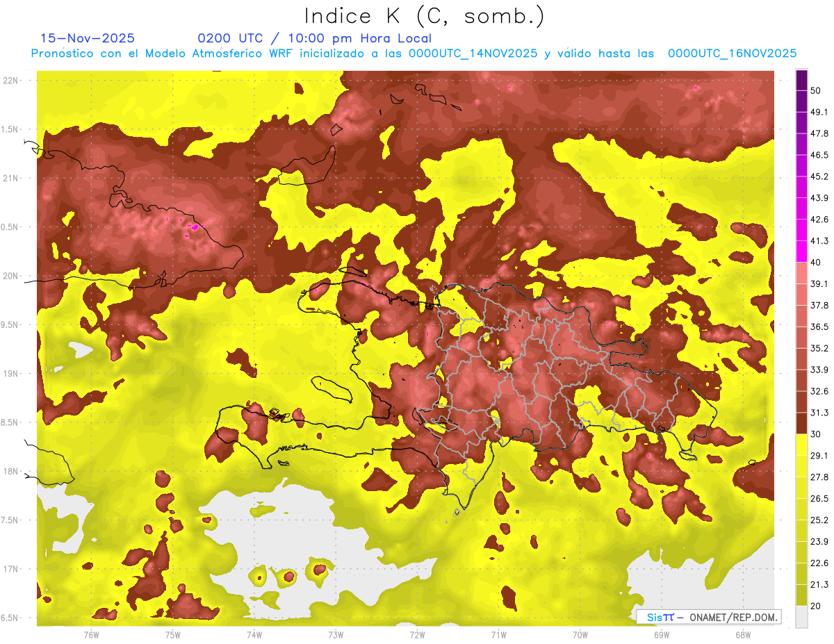Click the longitude label "76W"
The image size is (834, 644).
click(91, 635)
